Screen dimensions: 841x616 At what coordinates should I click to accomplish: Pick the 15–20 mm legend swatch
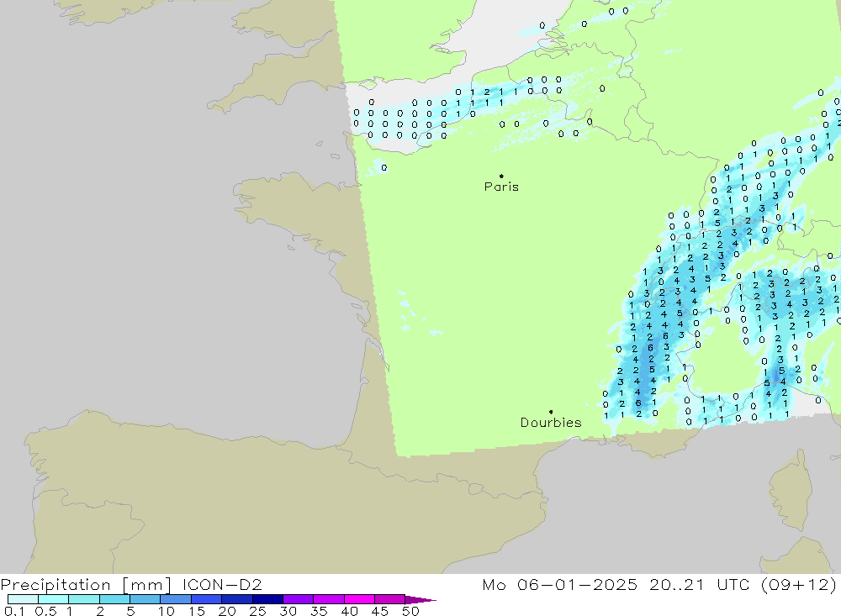[207, 599]
